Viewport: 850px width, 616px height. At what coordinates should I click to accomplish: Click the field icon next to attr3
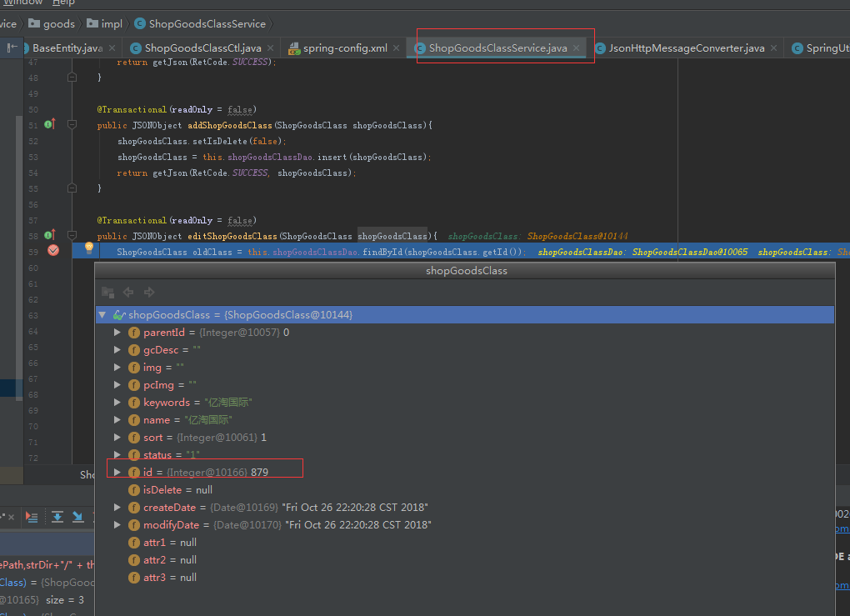coord(134,578)
